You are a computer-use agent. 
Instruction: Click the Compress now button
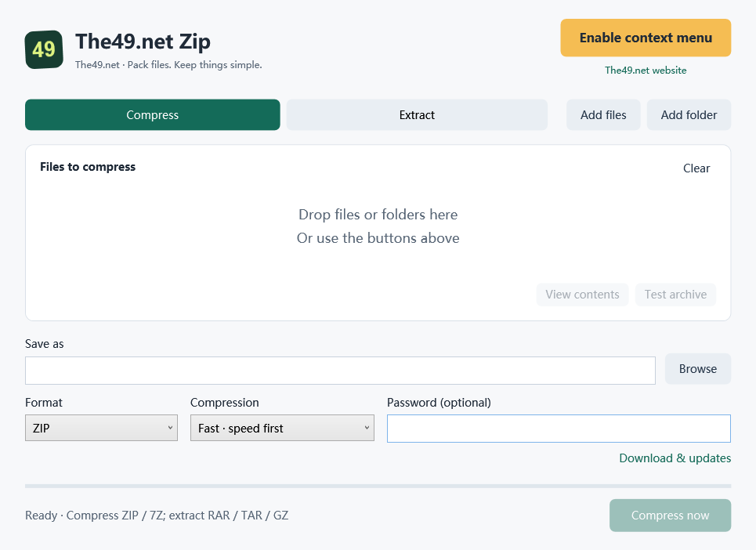coord(670,516)
